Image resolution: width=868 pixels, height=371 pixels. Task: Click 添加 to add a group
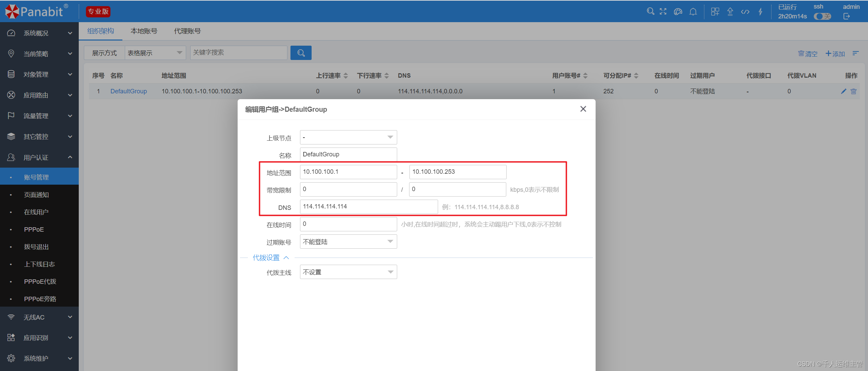point(835,54)
